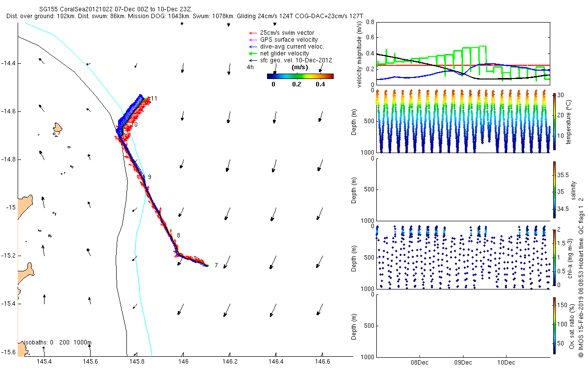The width and height of the screenshot is (588, 368).
Task: Click the '146' longitude tick label
Action: coord(183,362)
